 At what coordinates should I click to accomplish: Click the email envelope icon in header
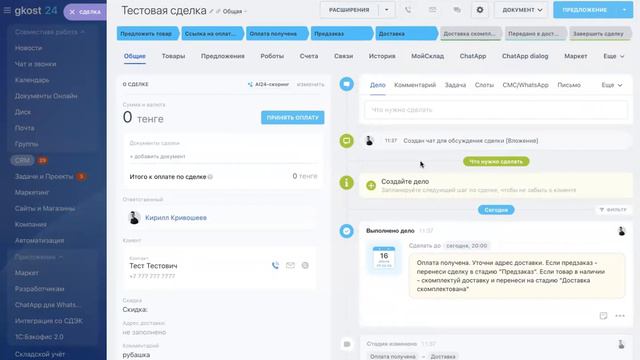(x=432, y=10)
